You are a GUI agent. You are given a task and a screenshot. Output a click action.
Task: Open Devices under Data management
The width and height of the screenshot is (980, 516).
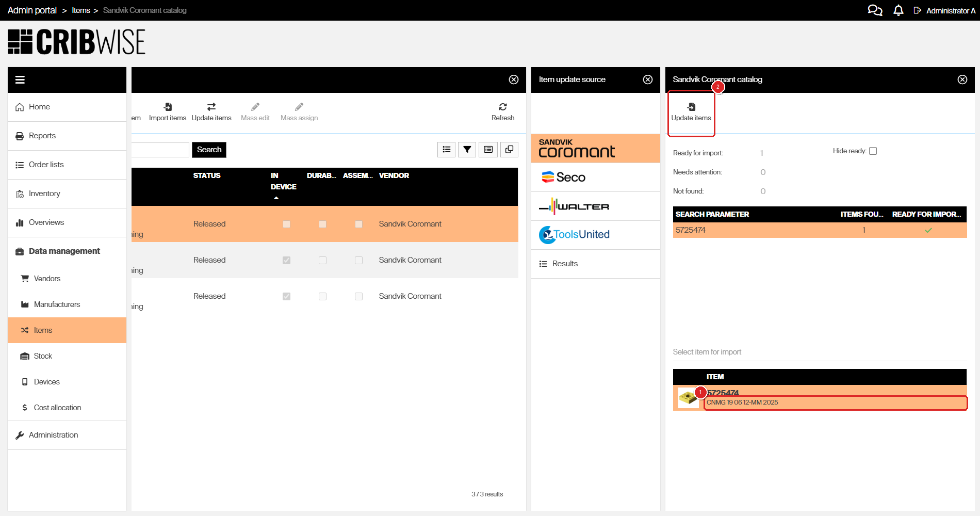(x=67, y=382)
